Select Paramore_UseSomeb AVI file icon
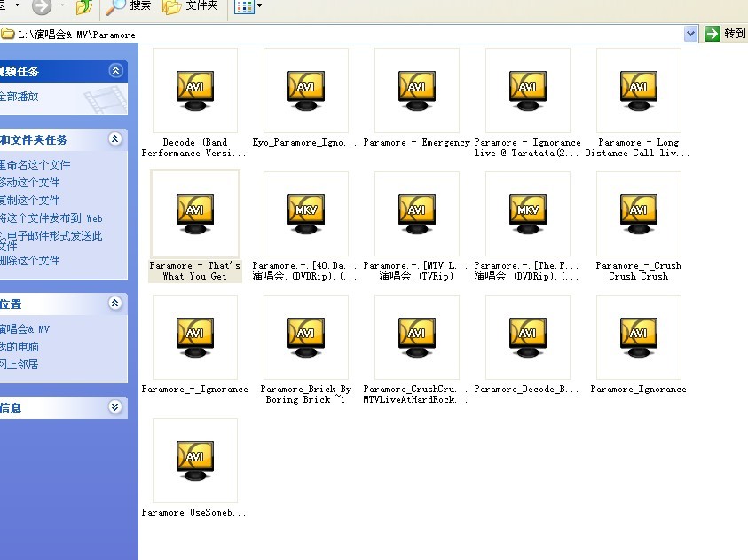The height and width of the screenshot is (560, 748). click(x=195, y=461)
